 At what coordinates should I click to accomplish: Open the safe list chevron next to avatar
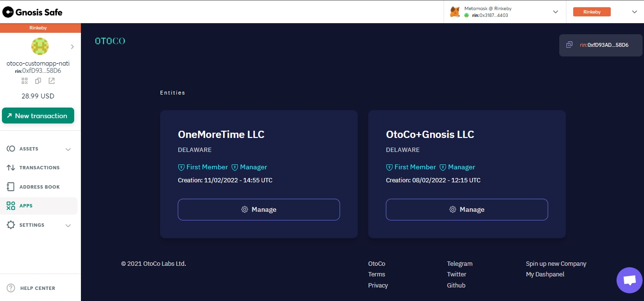[72, 47]
